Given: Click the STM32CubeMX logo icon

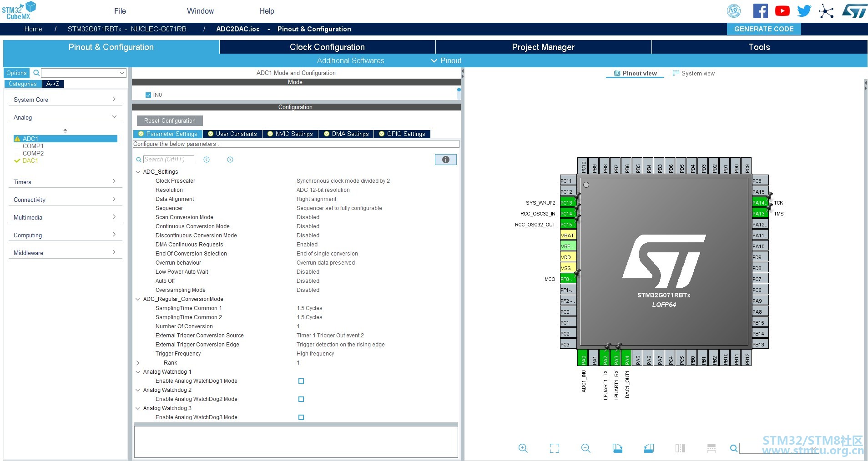Looking at the screenshot, I should point(19,10).
